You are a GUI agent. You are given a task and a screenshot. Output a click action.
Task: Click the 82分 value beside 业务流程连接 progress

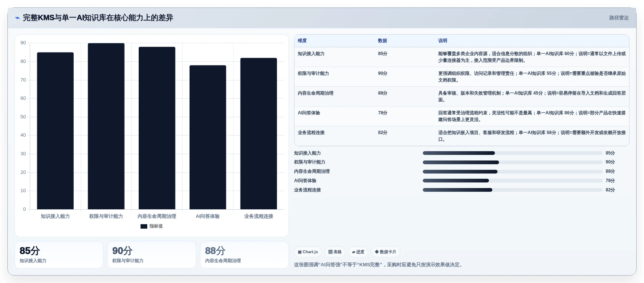coord(610,190)
